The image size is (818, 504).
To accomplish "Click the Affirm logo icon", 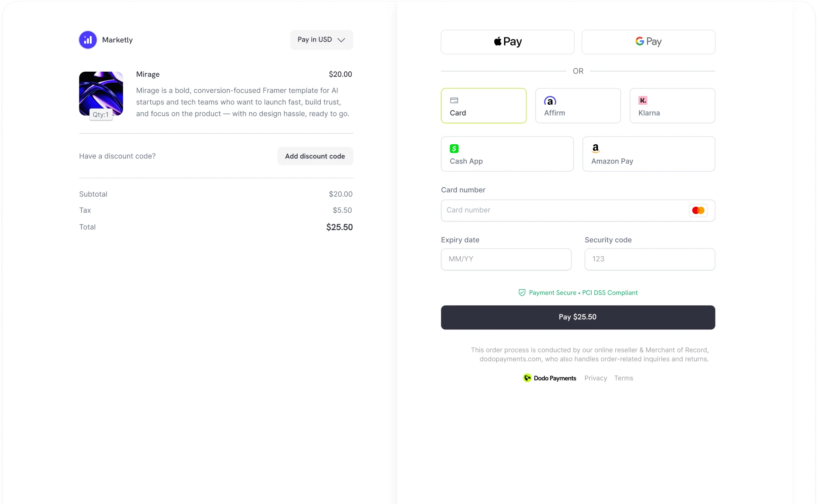I will pos(550,102).
